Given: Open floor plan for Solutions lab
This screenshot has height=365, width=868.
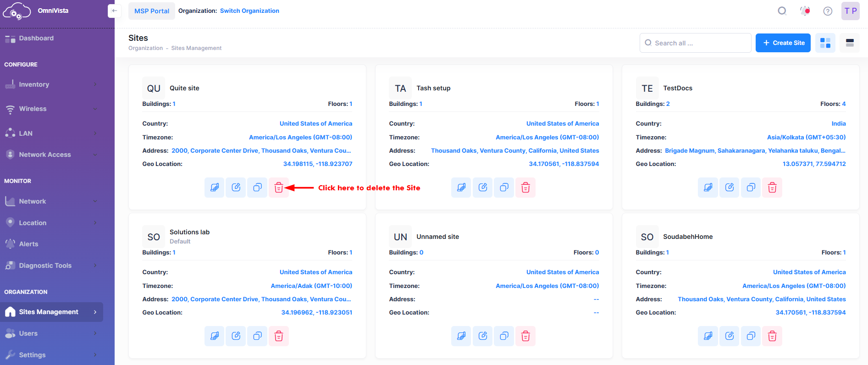Looking at the screenshot, I should pos(214,336).
